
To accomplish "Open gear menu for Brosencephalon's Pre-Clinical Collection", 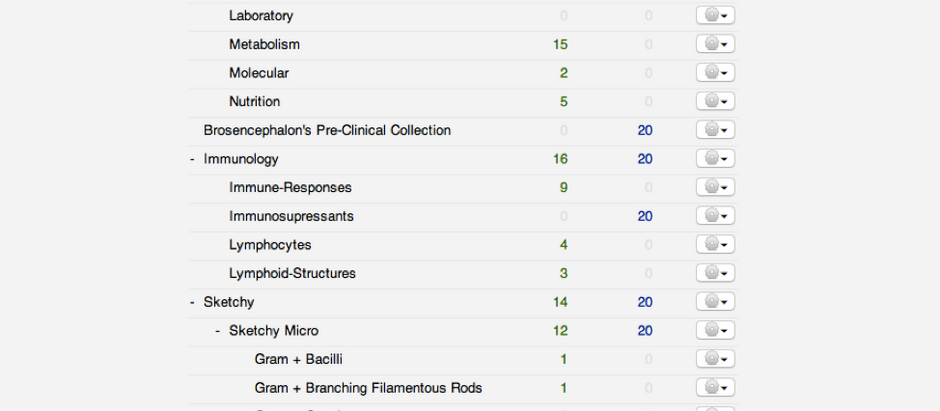I will coord(715,130).
